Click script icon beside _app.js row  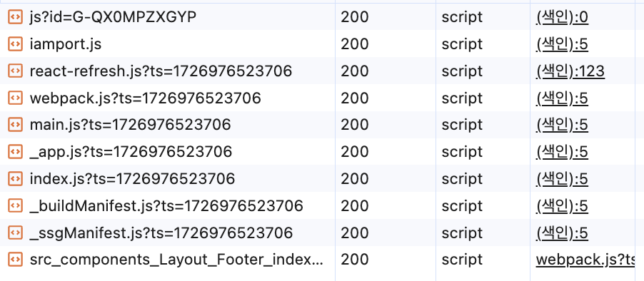(x=15, y=152)
